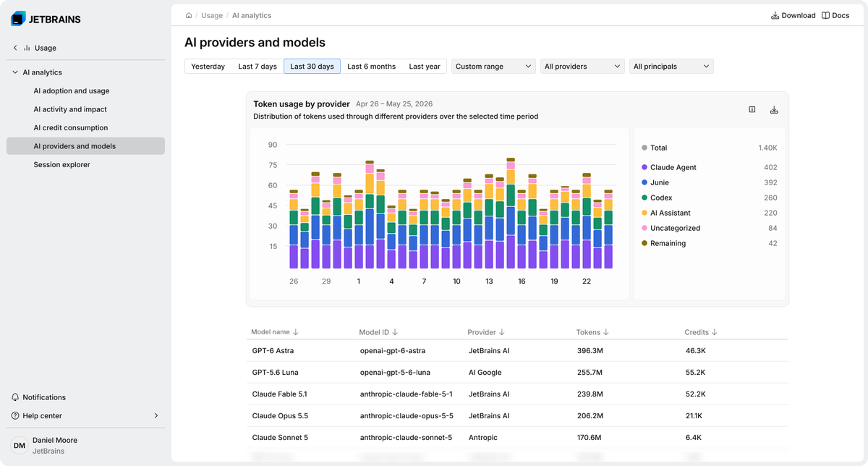The height and width of the screenshot is (466, 868).
Task: Sort by Tokens column arrow
Action: coord(606,332)
